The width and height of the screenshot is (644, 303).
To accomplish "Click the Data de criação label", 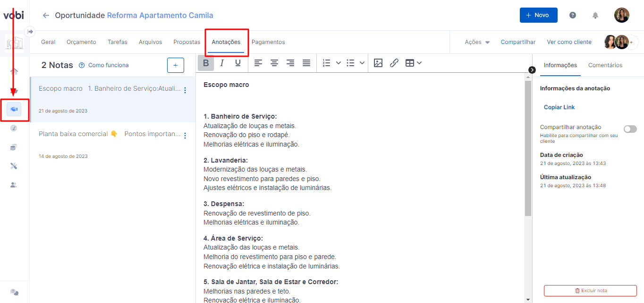I will pyautogui.click(x=561, y=155).
